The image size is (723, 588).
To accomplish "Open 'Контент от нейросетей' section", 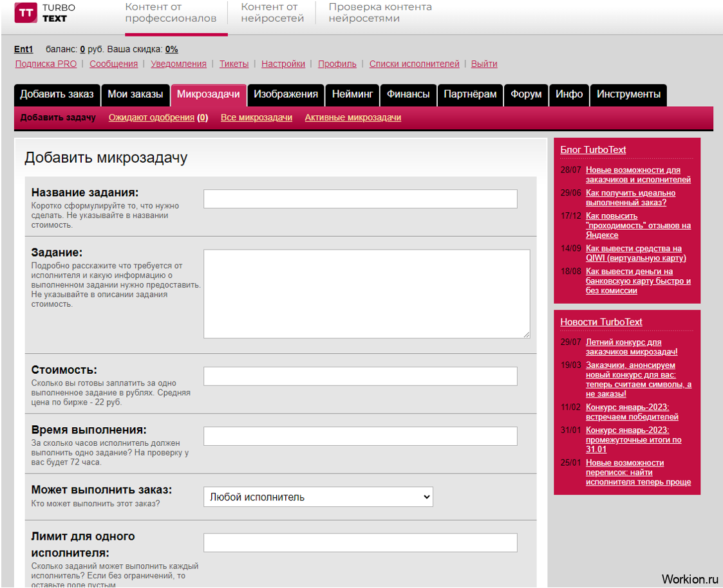I will 272,13.
